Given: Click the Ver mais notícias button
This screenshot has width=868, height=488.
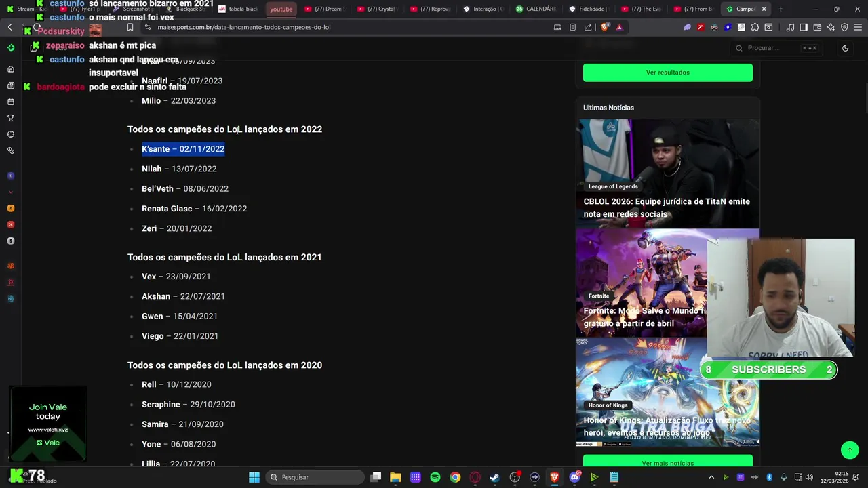Looking at the screenshot, I should tap(668, 462).
